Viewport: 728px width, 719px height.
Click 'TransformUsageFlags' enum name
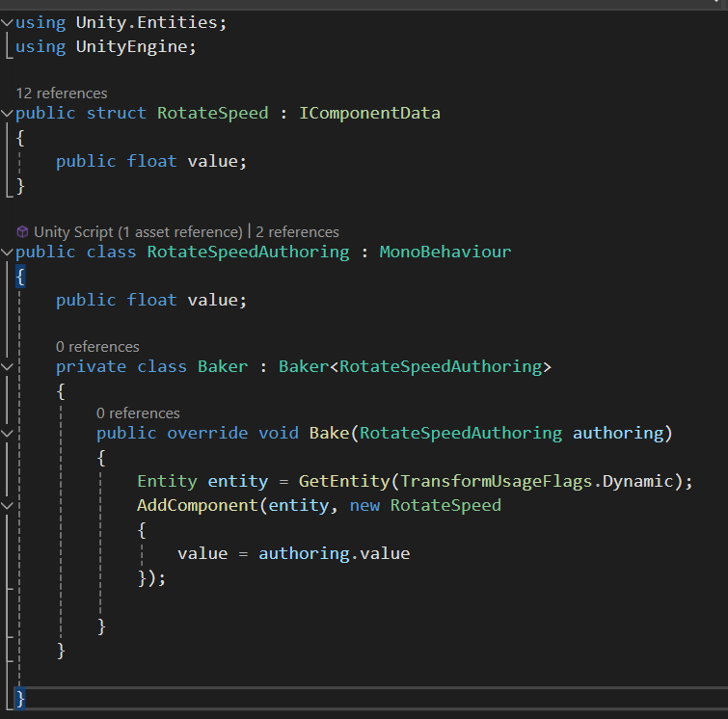point(497,481)
